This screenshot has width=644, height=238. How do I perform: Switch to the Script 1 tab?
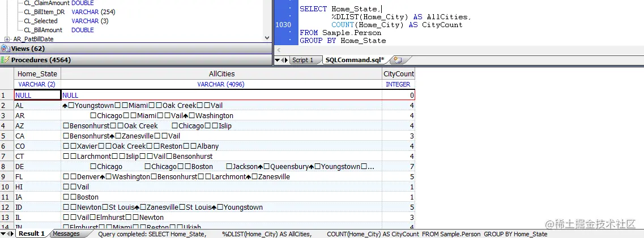[x=302, y=60]
